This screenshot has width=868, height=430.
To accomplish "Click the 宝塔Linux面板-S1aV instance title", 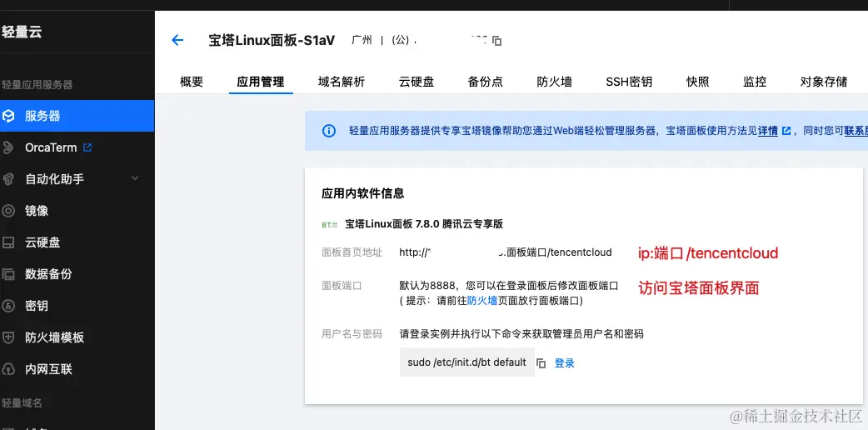I will [x=272, y=41].
